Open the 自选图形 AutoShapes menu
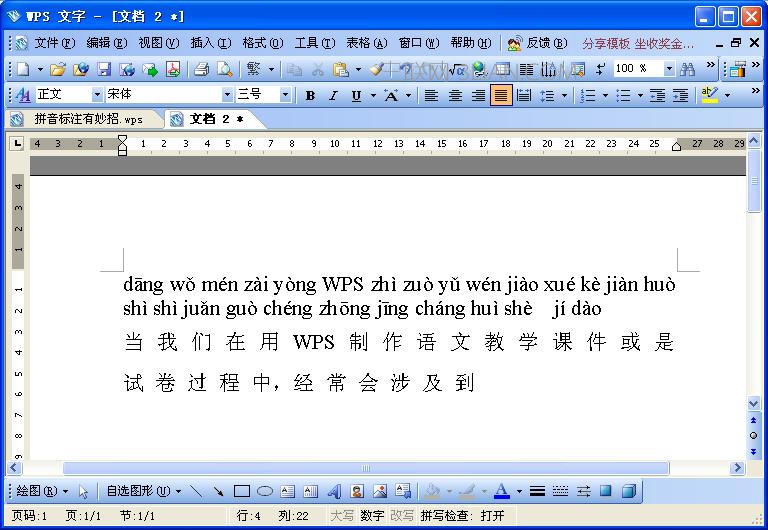 [x=144, y=490]
